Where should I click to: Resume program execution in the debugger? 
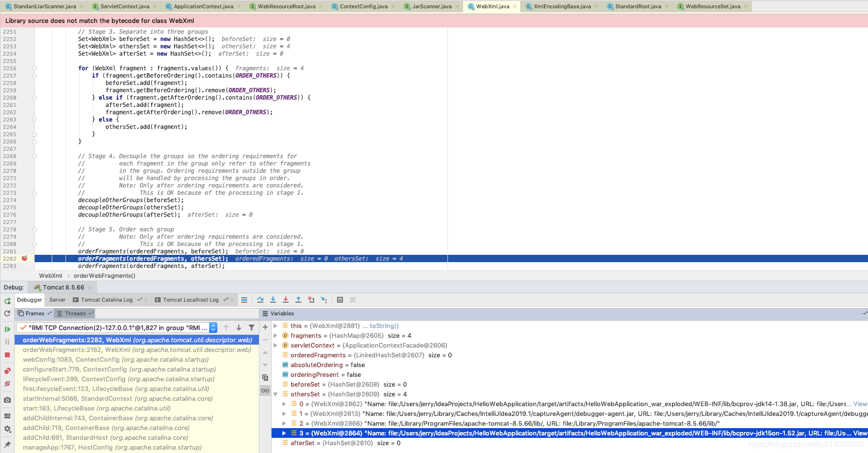(7, 329)
